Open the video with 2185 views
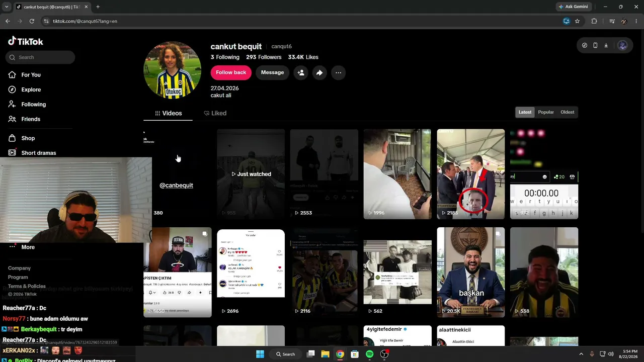 [471, 174]
